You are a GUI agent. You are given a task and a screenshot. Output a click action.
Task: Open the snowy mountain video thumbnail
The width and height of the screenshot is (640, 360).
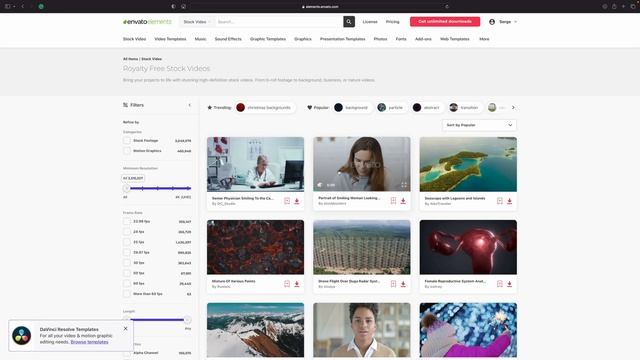tap(256, 330)
